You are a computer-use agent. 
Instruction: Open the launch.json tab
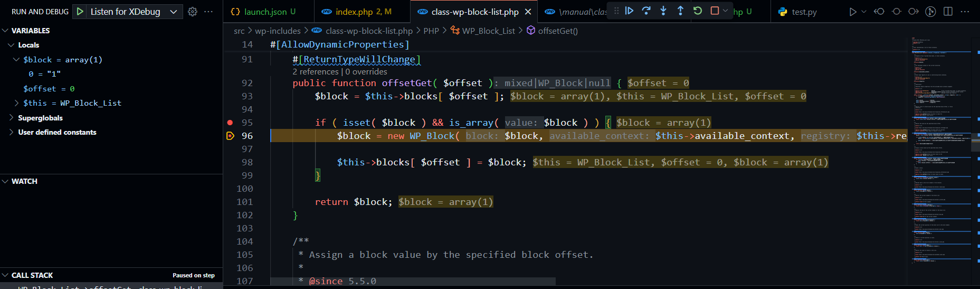pyautogui.click(x=264, y=12)
